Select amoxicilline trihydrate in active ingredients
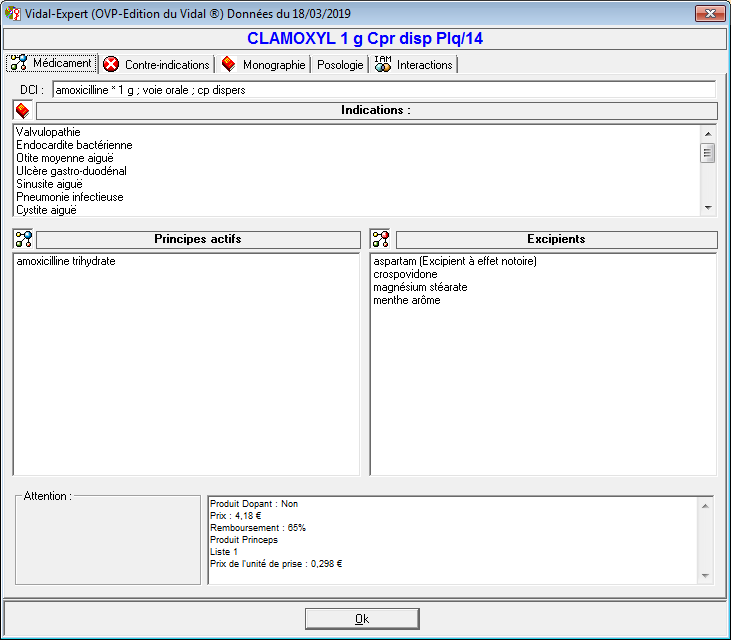 (x=66, y=261)
